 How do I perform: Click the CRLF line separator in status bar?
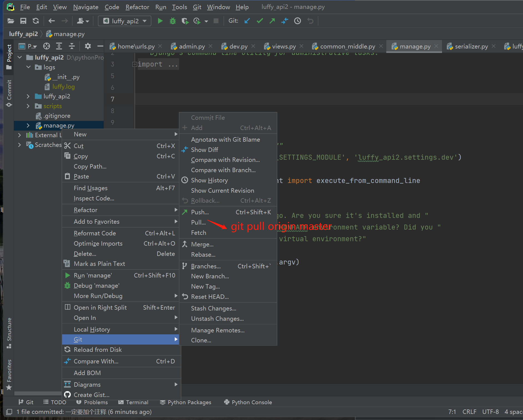[469, 412]
